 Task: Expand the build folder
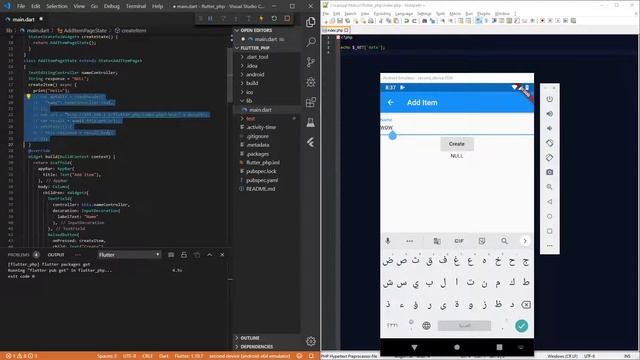pyautogui.click(x=252, y=83)
